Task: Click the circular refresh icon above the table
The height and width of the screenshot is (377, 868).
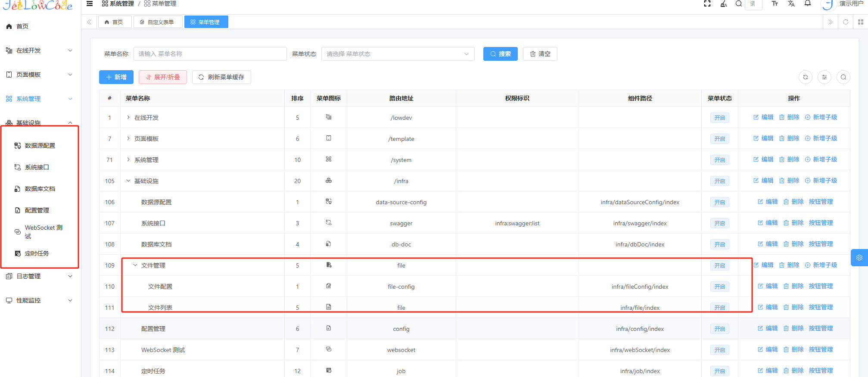Action: click(805, 77)
